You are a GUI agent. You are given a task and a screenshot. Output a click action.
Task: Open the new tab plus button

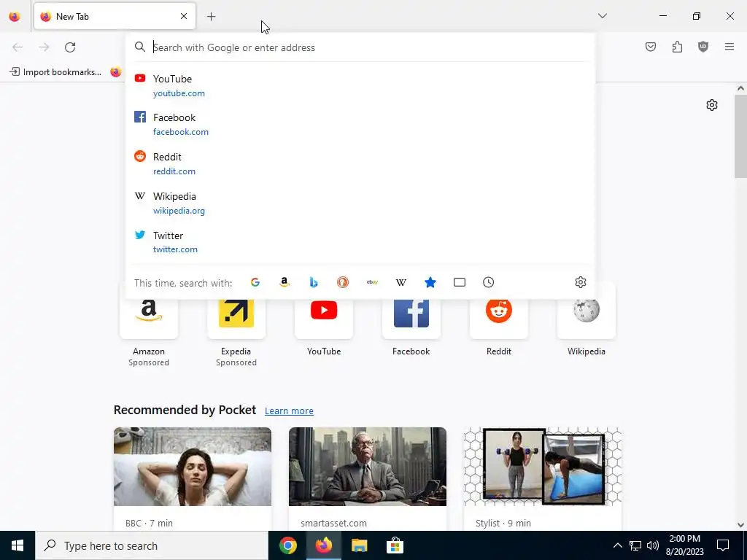click(211, 17)
